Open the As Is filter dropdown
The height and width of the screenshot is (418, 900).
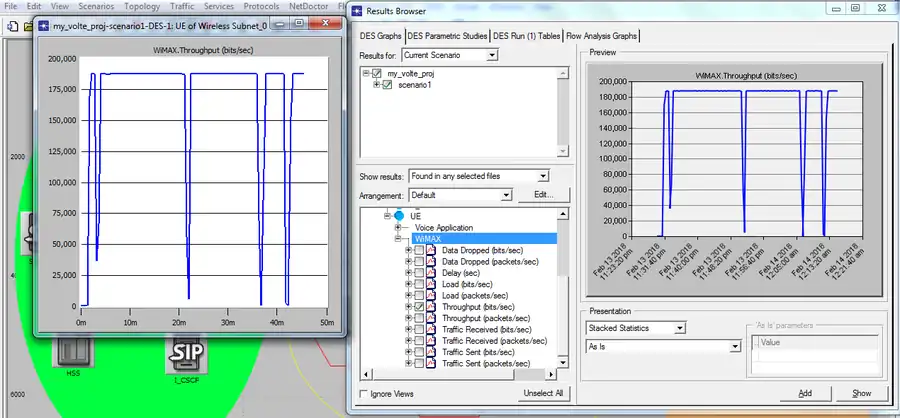tap(735, 347)
